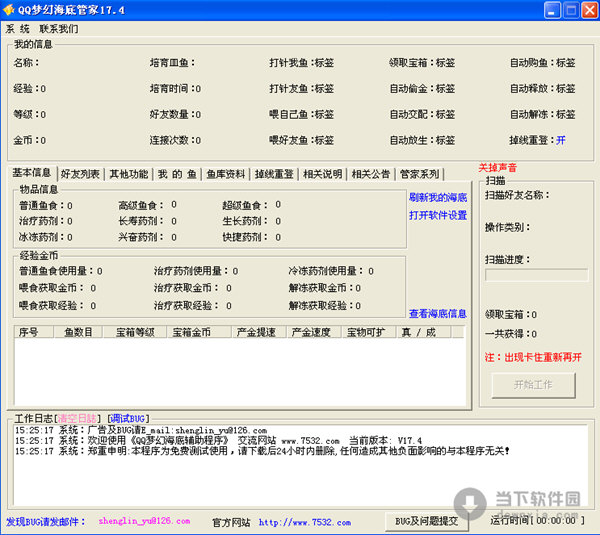Click the 宝箱金币 column header
The width and height of the screenshot is (600, 535).
tap(199, 332)
